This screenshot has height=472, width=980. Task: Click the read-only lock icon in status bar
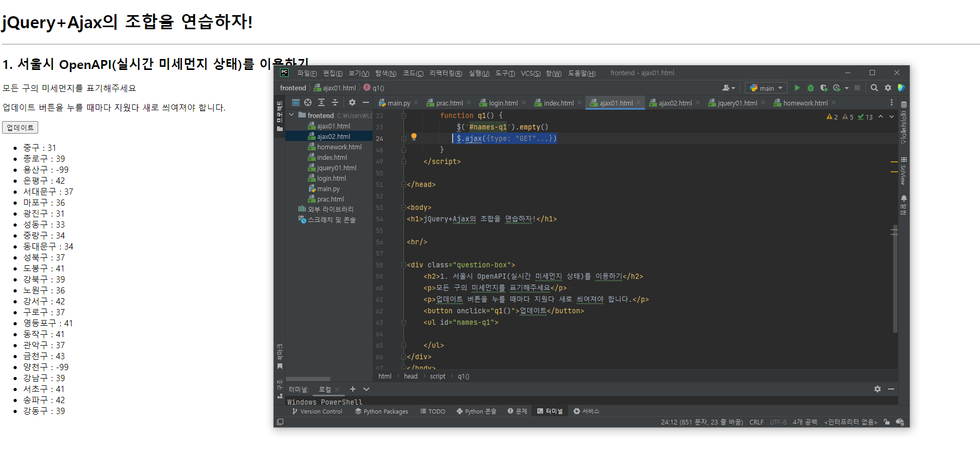pos(887,422)
